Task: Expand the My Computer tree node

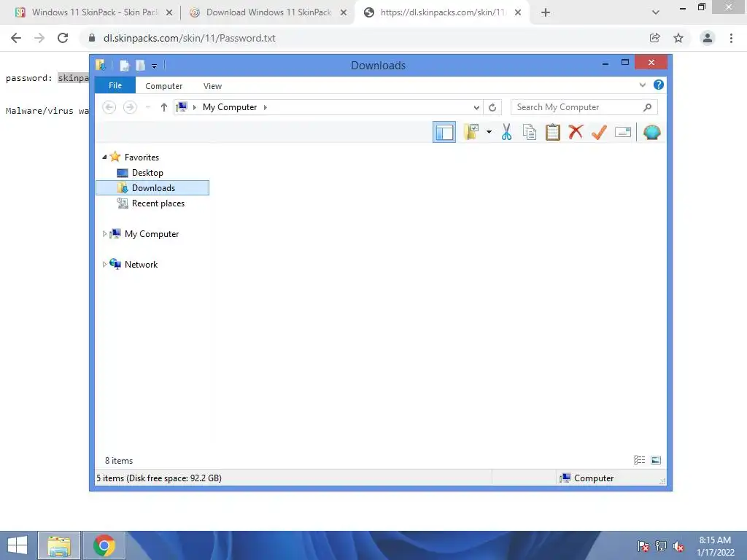Action: 104,234
